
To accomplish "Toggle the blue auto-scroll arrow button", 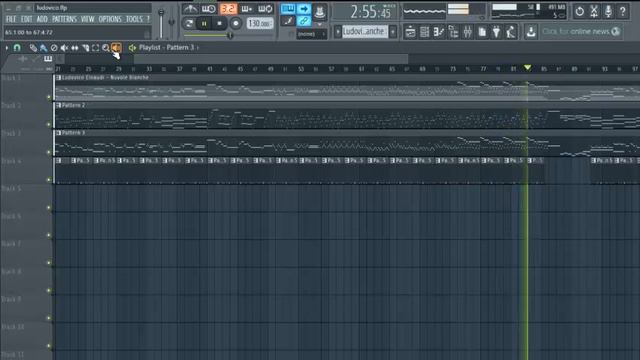I will tap(304, 9).
